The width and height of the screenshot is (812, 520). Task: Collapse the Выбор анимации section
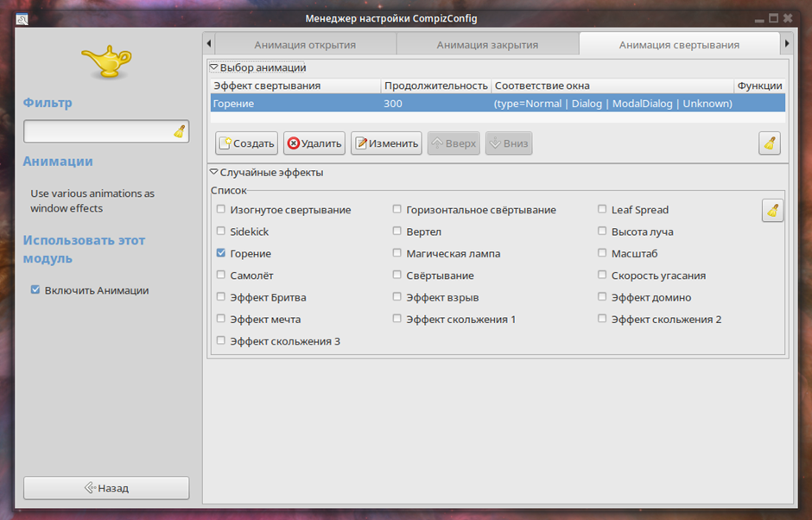[214, 67]
